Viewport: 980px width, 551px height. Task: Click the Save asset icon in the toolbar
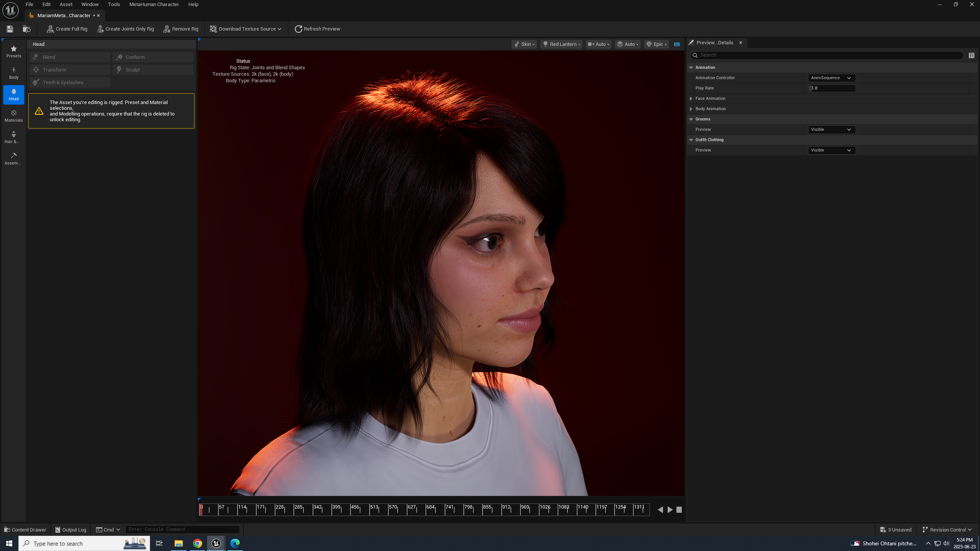9,29
